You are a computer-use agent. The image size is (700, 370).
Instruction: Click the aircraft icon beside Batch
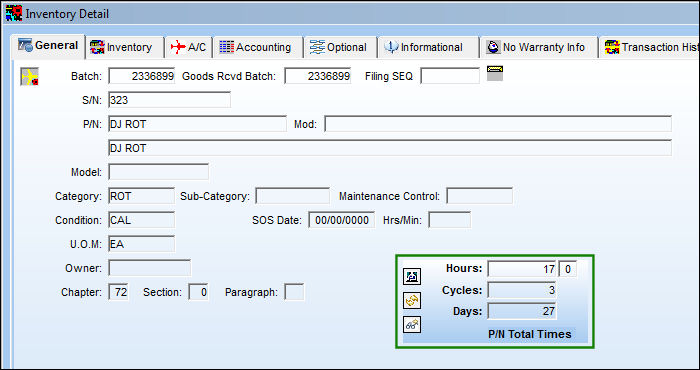pos(29,76)
